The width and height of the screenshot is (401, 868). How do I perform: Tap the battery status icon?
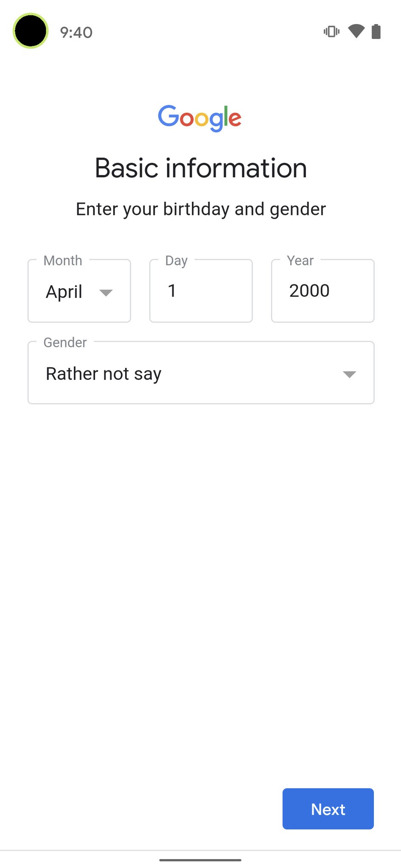coord(376,32)
